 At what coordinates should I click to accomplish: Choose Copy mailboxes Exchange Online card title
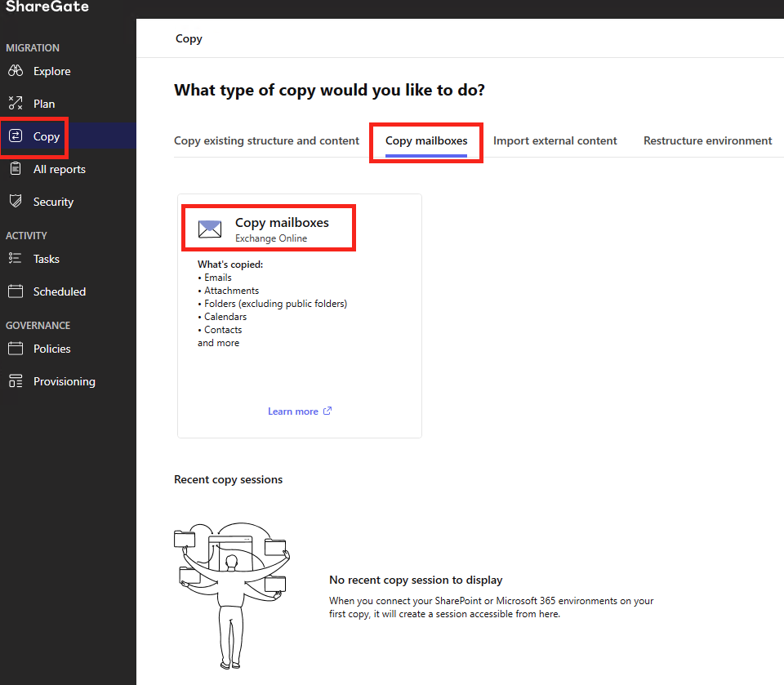(282, 223)
